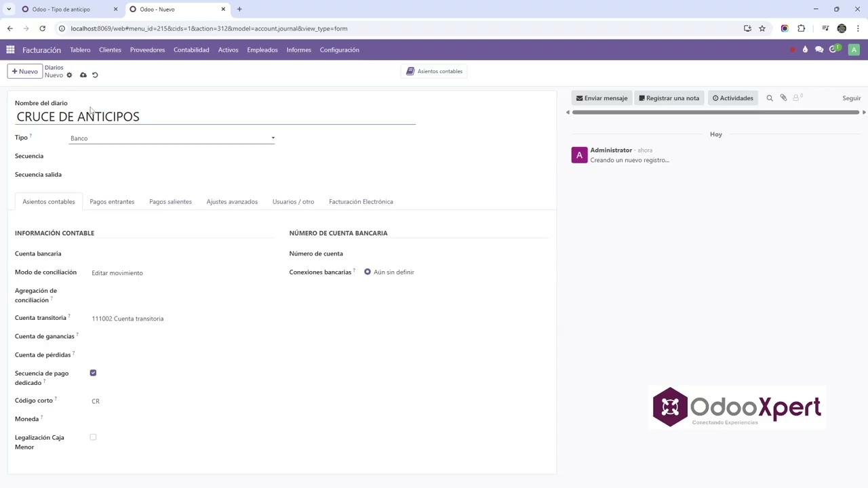Viewport: 868px width, 488px height.
Task: Click Seguir to follow the record
Action: click(x=852, y=98)
